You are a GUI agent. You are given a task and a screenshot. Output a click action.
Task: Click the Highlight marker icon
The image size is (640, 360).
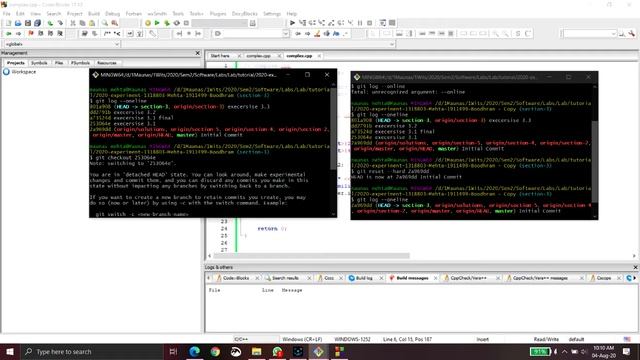click(x=317, y=33)
